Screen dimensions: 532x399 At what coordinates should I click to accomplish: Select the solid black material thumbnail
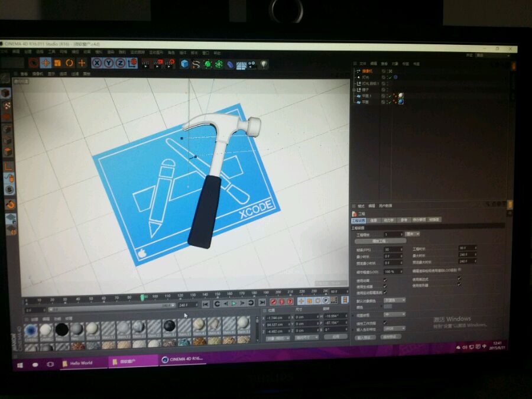pos(61,329)
